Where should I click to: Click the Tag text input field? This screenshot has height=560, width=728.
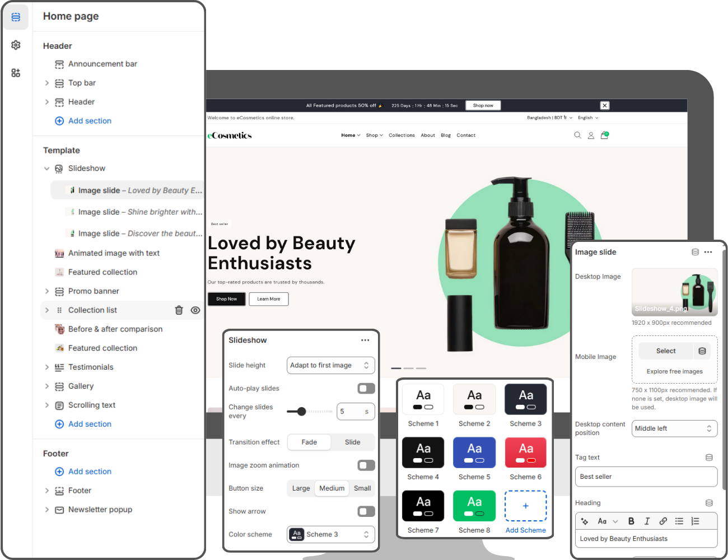[x=646, y=477]
